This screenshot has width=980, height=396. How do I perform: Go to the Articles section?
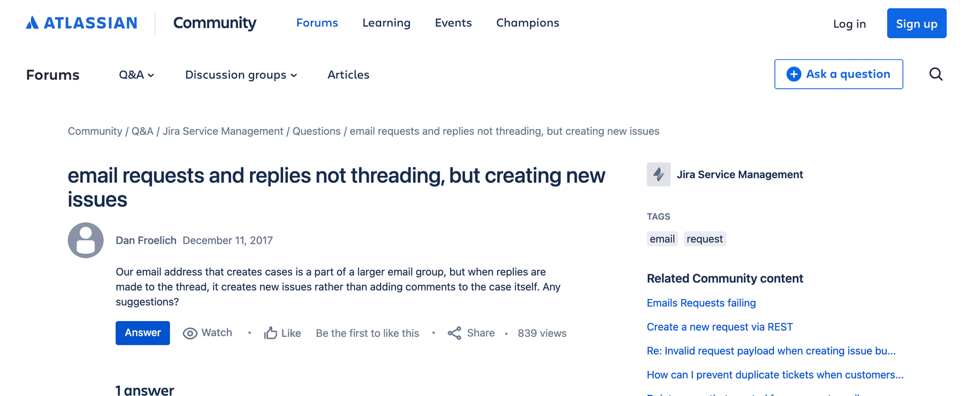pos(348,75)
